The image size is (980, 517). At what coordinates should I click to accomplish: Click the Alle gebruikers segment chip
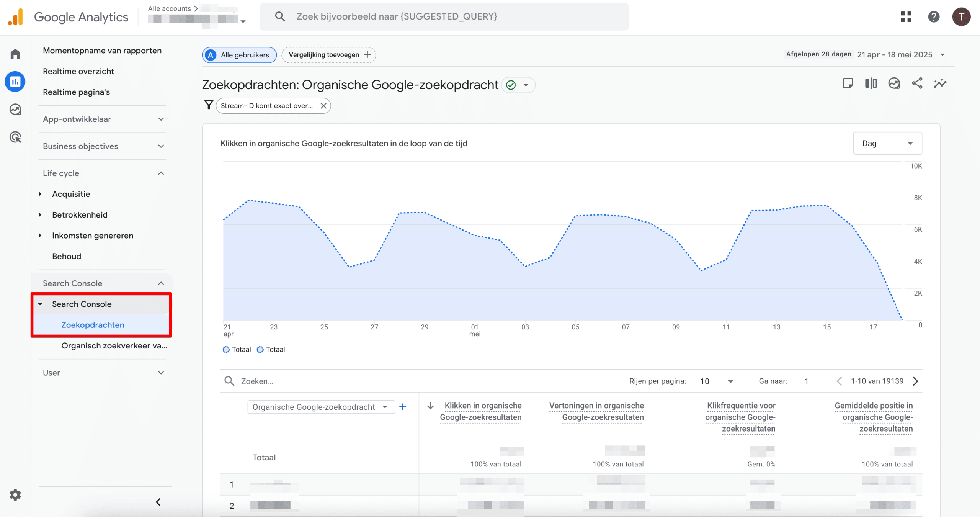click(x=239, y=55)
